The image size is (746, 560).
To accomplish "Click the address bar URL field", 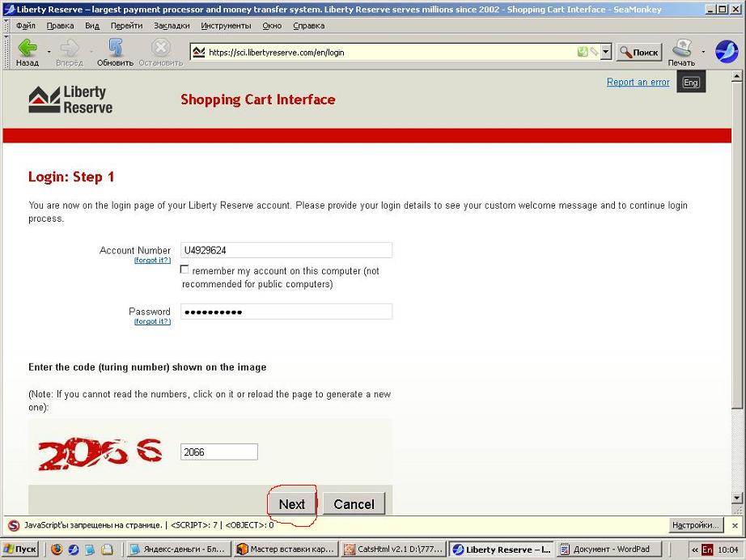I will pos(390,53).
